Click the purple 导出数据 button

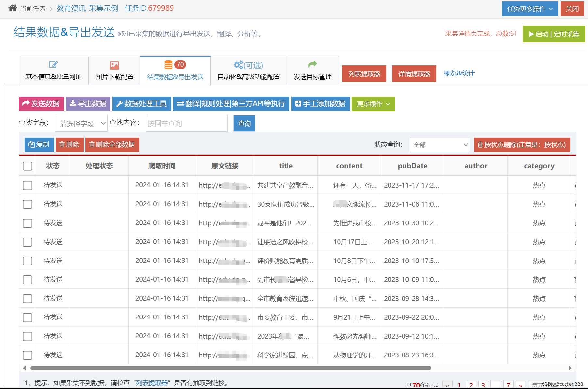88,104
